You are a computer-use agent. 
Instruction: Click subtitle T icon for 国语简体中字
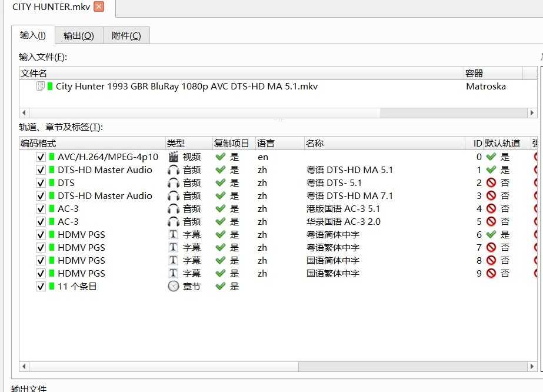click(x=173, y=260)
